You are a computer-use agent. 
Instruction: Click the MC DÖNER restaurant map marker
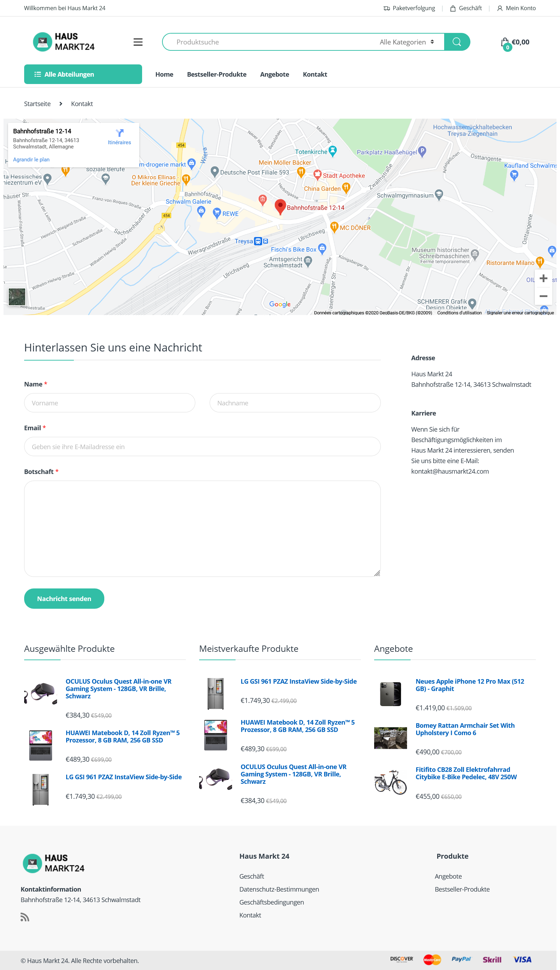334,227
